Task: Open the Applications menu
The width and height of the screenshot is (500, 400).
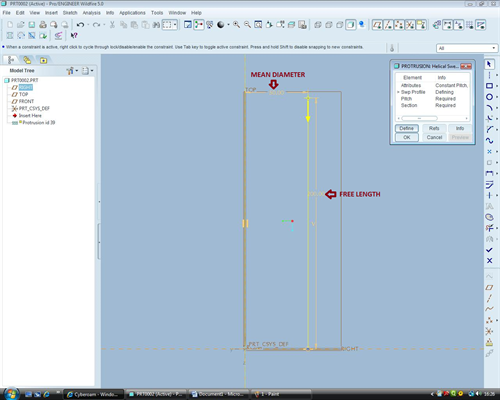Action: (132, 13)
